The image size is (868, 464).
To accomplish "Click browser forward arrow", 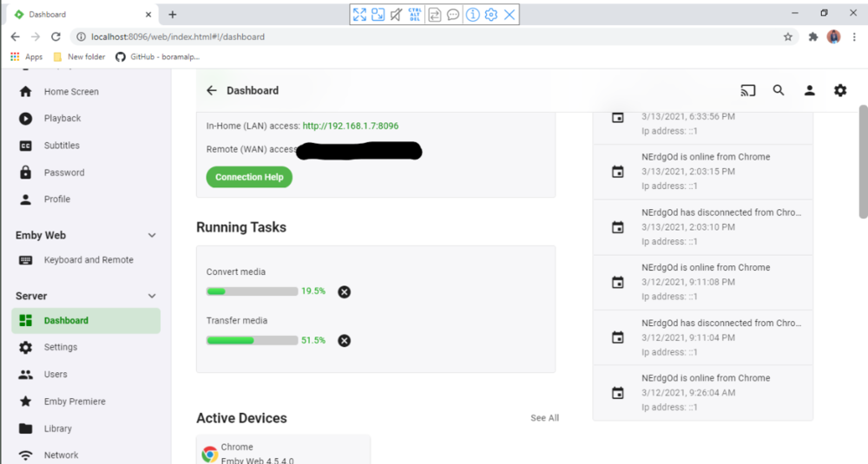I will coord(36,36).
